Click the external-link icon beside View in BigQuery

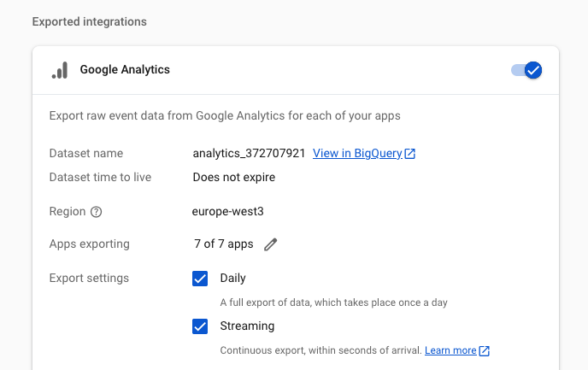pyautogui.click(x=410, y=154)
